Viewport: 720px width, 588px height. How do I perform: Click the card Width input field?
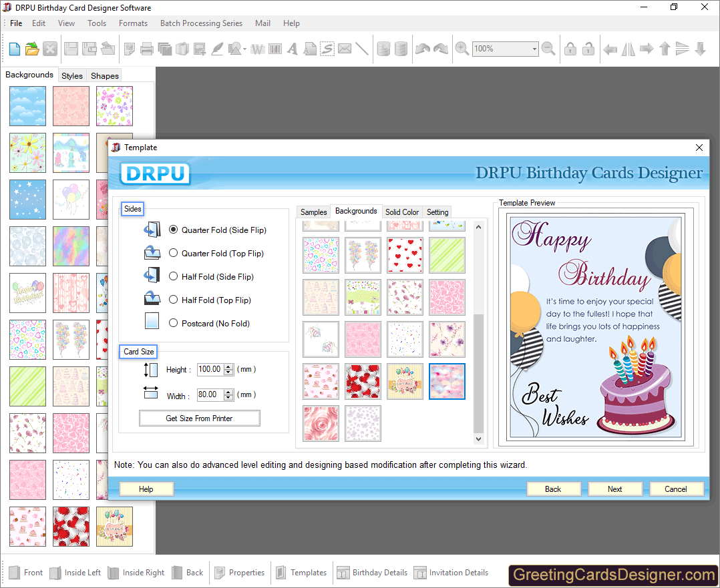click(x=210, y=394)
